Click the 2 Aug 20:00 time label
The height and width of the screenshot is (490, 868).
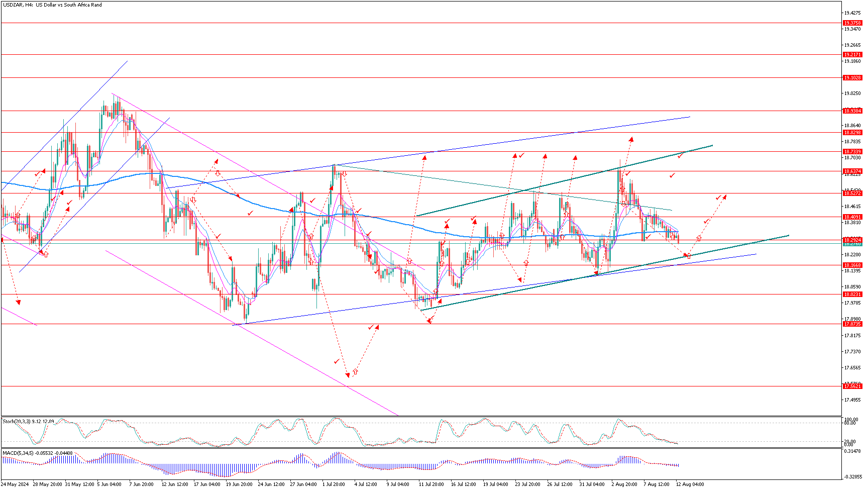(624, 484)
